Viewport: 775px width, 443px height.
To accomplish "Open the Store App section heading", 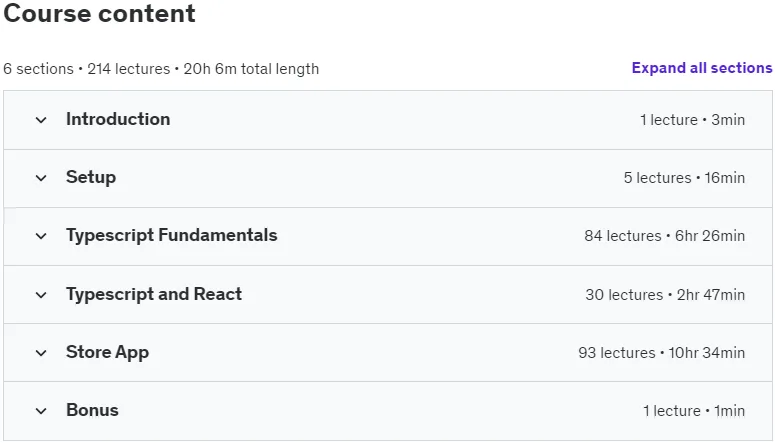I will (107, 353).
